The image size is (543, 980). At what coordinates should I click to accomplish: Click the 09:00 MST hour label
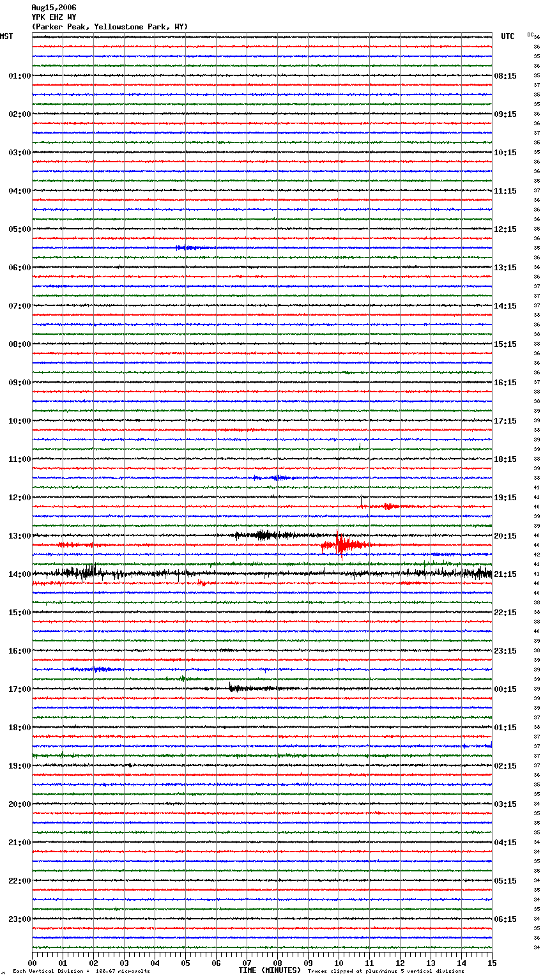(x=20, y=383)
